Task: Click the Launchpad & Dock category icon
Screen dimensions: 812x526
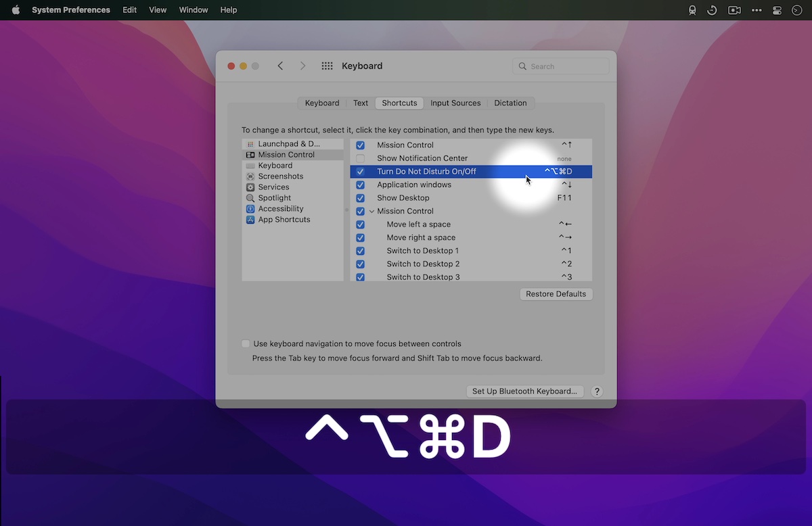Action: pos(250,144)
